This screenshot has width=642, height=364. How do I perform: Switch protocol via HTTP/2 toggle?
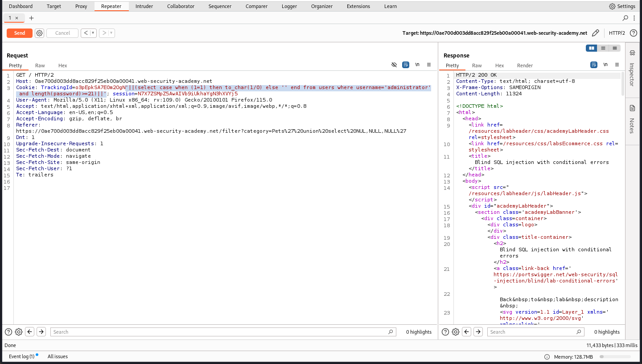click(617, 33)
